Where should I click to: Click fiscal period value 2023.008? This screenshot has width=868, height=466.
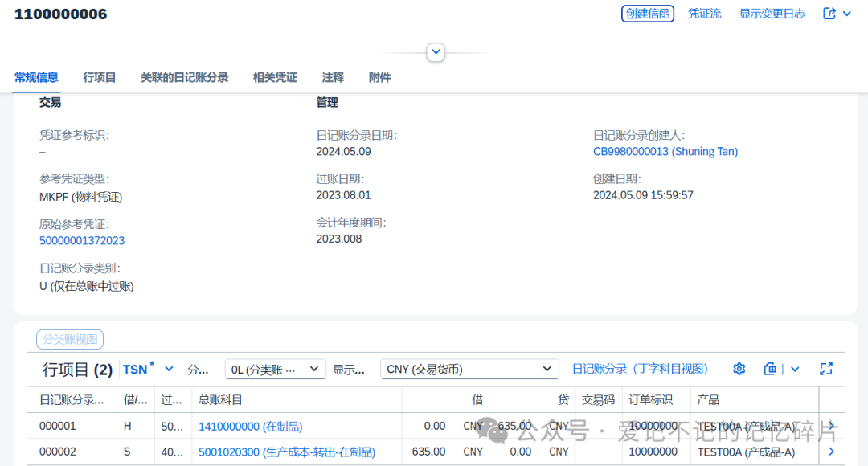coord(339,239)
